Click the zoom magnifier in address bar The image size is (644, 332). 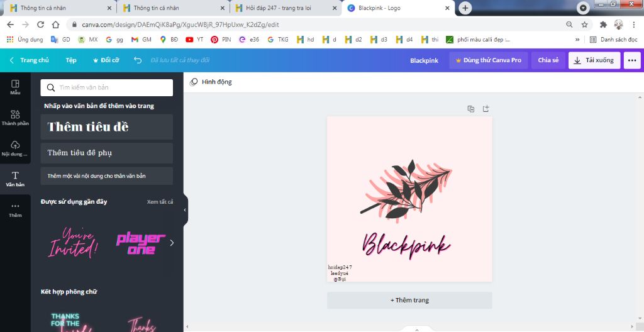tap(569, 25)
